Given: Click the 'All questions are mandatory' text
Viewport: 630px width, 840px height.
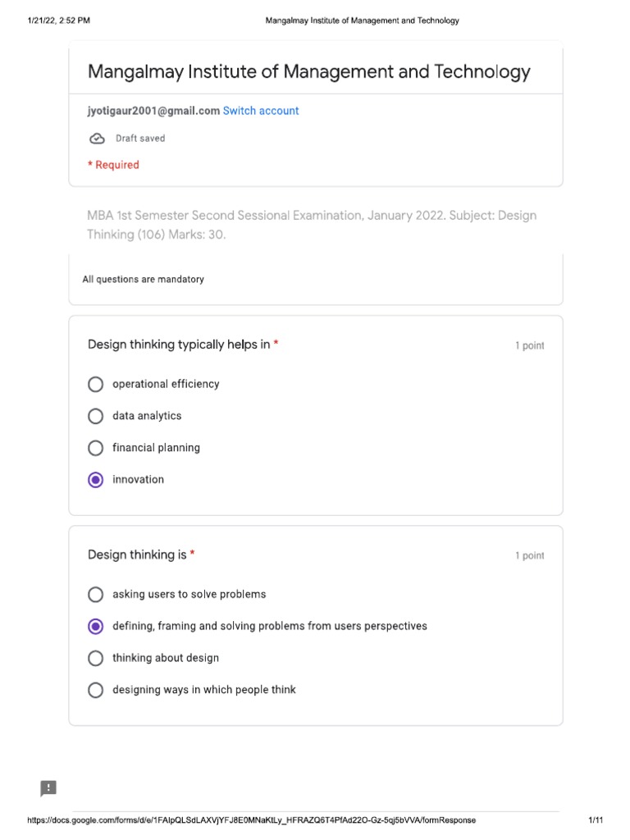Looking at the screenshot, I should pyautogui.click(x=144, y=280).
